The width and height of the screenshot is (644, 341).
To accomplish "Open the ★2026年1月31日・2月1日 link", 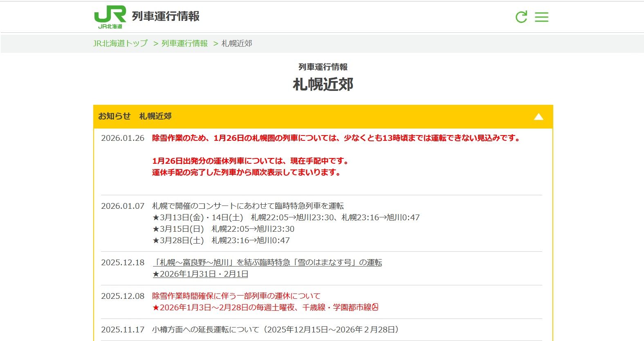I will (x=200, y=274).
